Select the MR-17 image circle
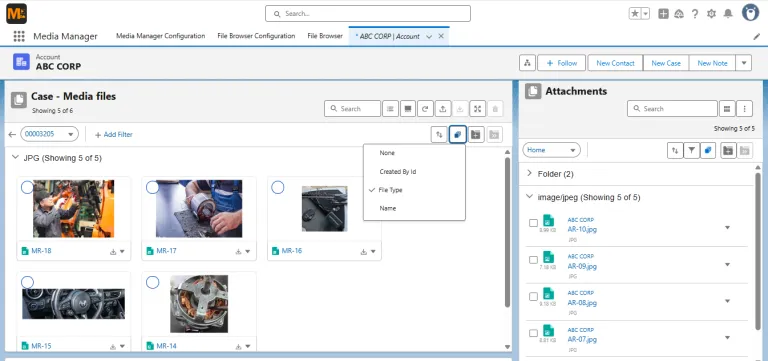Screen dimensions: 768x361 (153, 187)
